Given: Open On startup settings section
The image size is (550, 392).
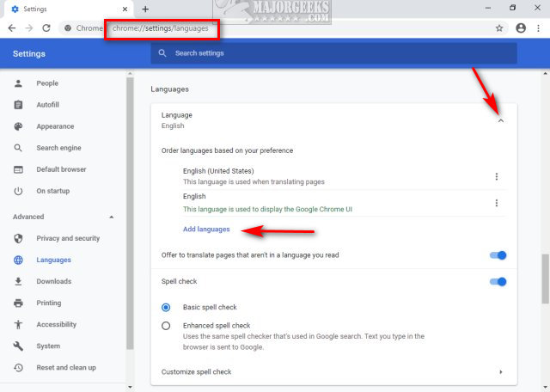Looking at the screenshot, I should click(x=53, y=191).
